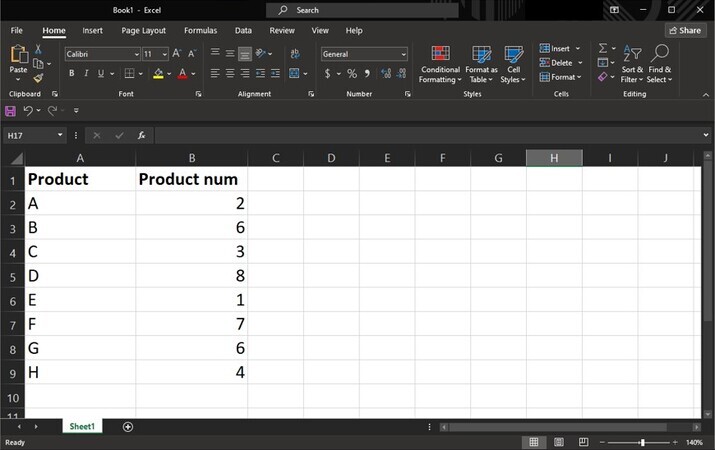Switch to the Page Layout tab
This screenshot has width=715, height=450.
coord(143,31)
